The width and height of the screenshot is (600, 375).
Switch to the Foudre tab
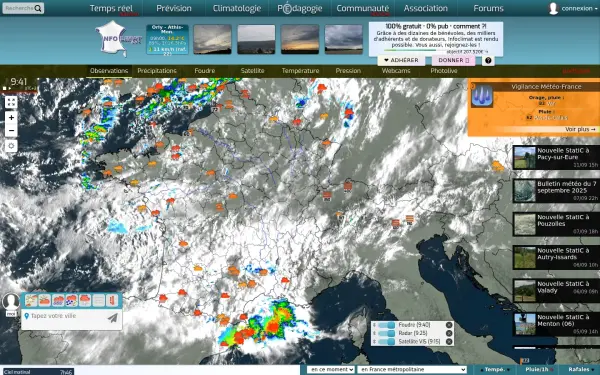(x=205, y=71)
